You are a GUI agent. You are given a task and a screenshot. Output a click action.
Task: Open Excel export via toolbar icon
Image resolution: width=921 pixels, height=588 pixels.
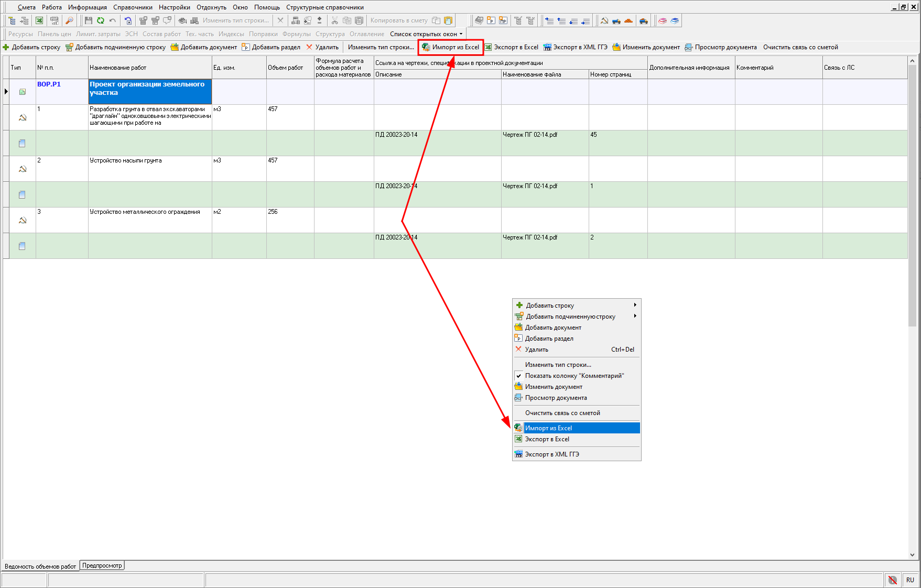pyautogui.click(x=39, y=20)
